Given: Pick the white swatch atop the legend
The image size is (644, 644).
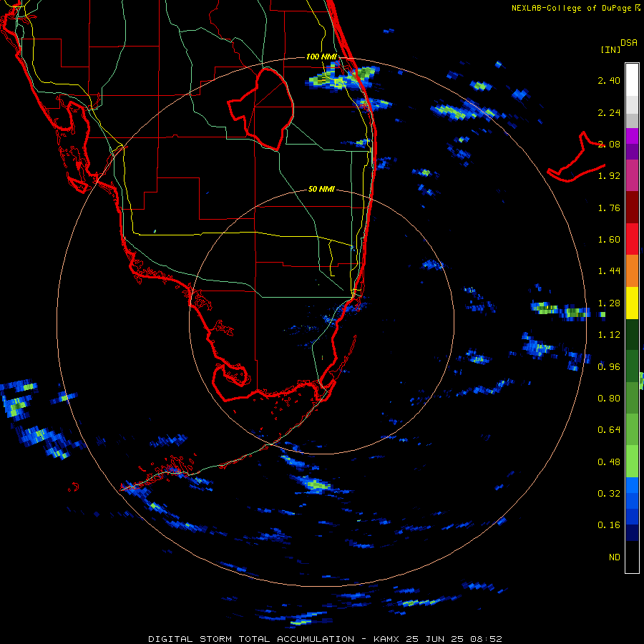Looking at the screenshot, I should (x=632, y=79).
